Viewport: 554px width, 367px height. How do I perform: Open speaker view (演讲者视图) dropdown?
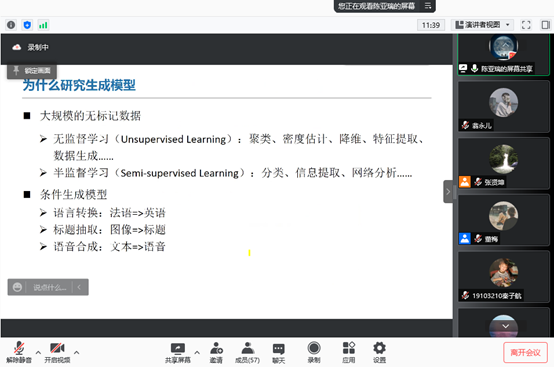(483, 25)
